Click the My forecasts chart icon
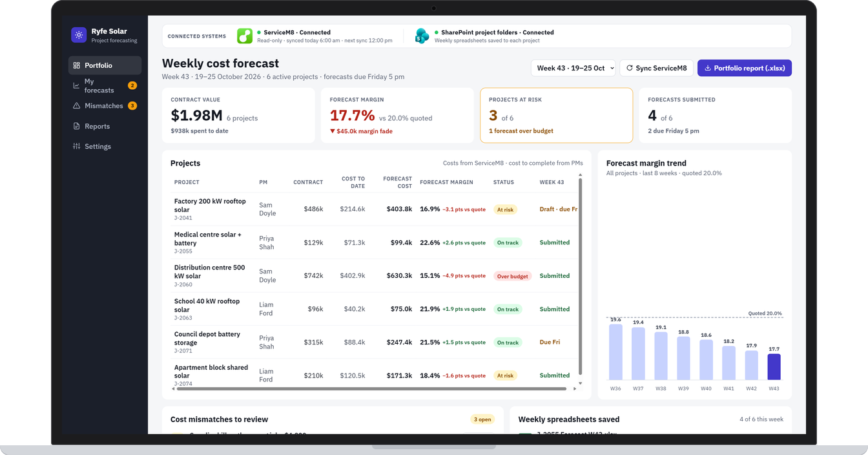 (77, 85)
